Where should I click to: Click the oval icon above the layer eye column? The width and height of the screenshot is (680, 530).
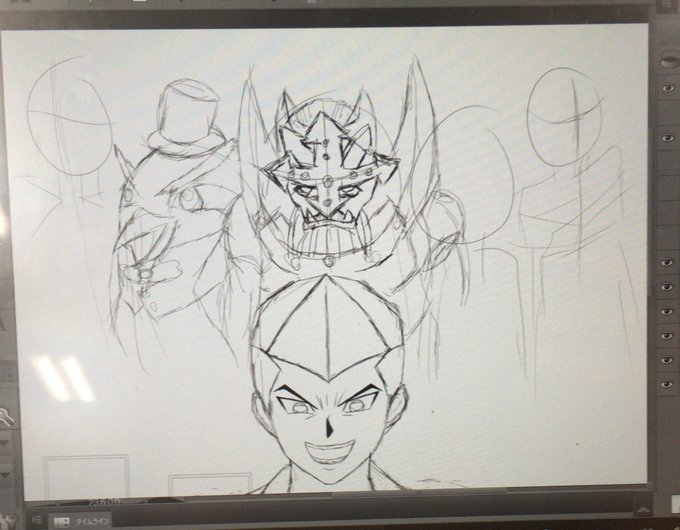[x=670, y=61]
